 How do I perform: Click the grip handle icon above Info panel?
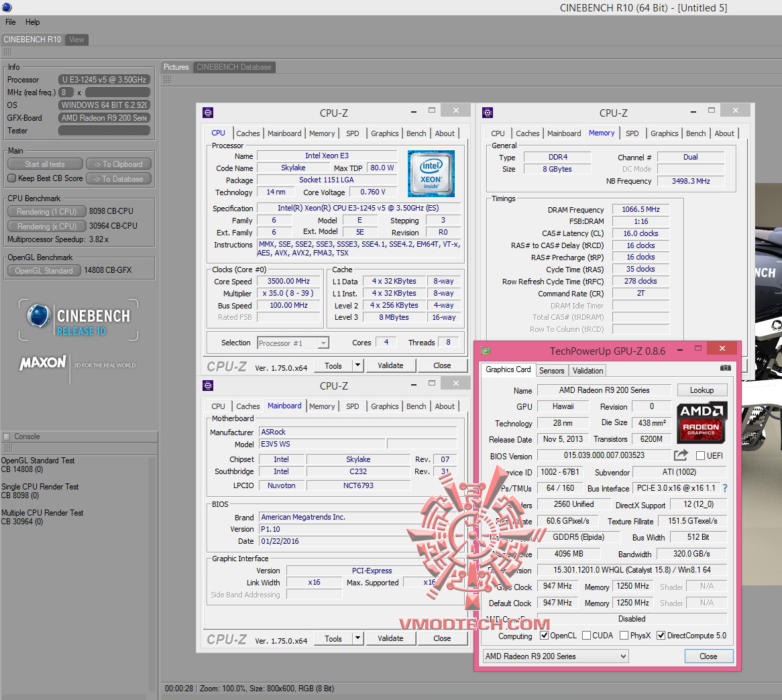[x=7, y=52]
